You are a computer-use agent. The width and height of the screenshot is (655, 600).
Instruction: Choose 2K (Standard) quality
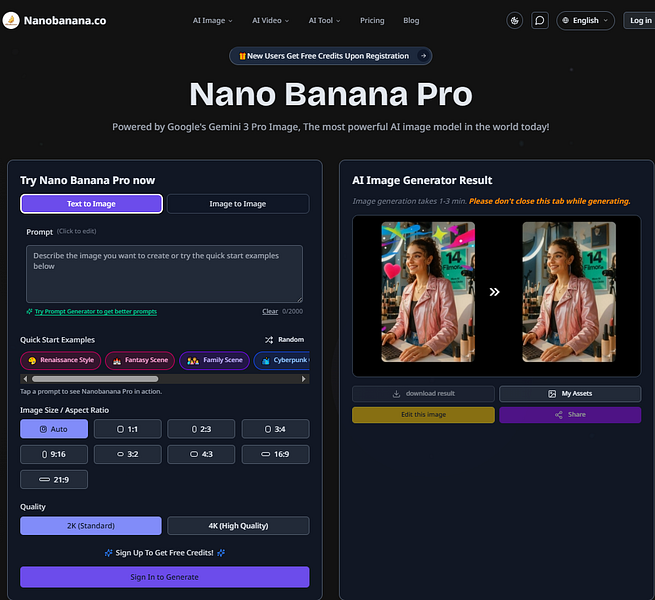pos(91,526)
